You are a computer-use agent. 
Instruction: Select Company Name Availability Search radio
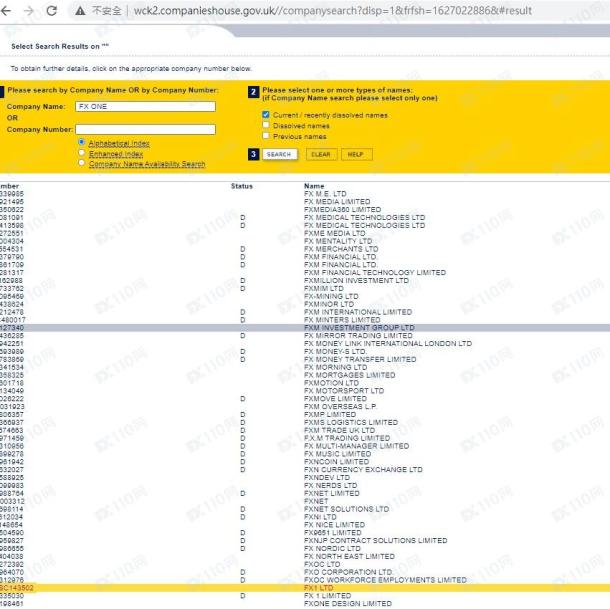[x=82, y=163]
